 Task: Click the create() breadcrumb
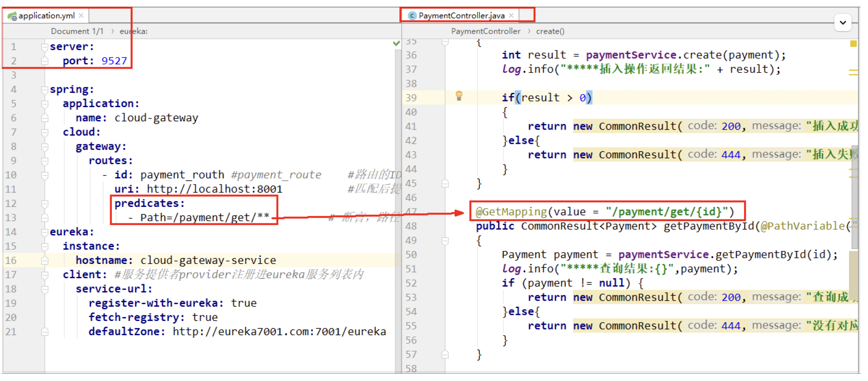550,31
